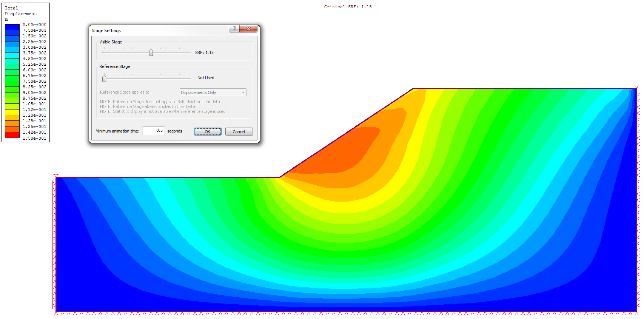
Task: Click the 1.50e-001 maximum legend value
Action: tap(34, 138)
